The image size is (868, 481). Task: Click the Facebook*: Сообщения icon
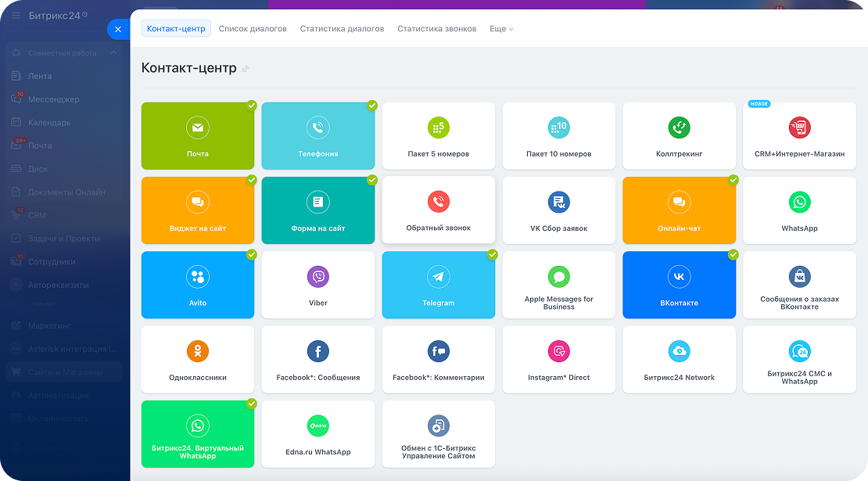click(x=317, y=351)
